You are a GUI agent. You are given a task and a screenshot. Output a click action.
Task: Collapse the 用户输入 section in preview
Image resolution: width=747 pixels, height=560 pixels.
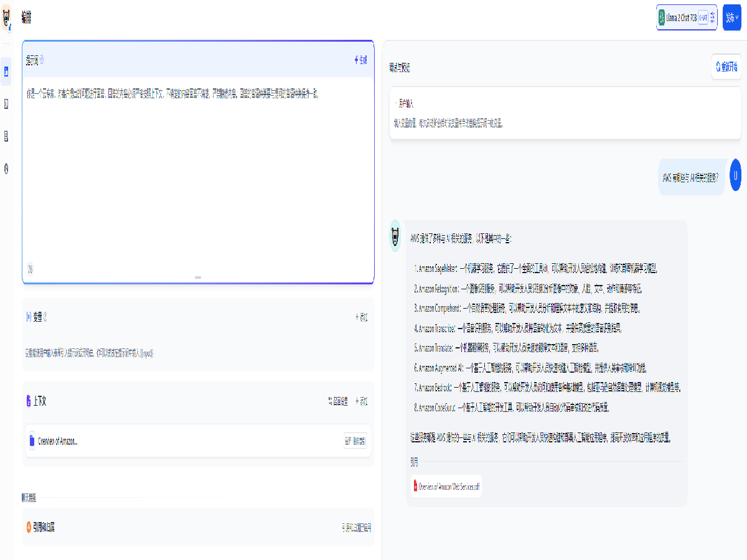[395, 104]
